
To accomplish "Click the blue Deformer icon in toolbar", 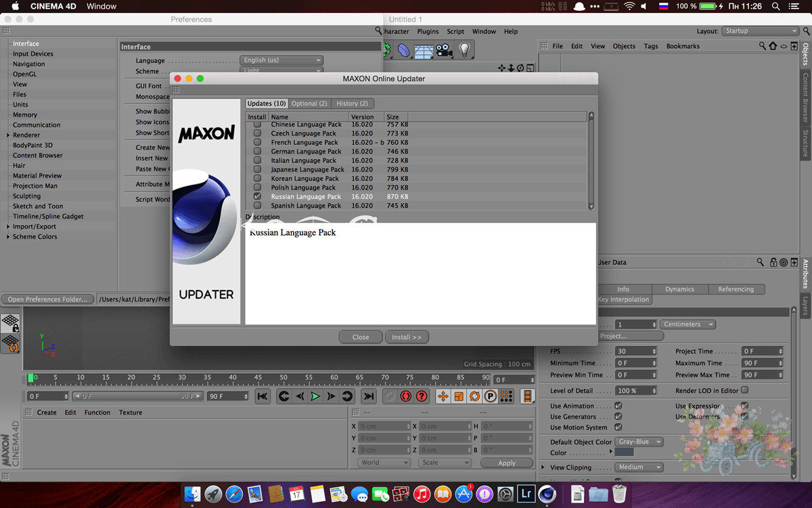I will coord(404,50).
